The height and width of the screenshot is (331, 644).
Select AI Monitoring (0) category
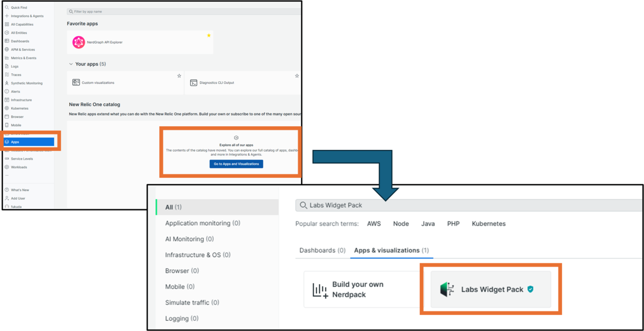[189, 239]
